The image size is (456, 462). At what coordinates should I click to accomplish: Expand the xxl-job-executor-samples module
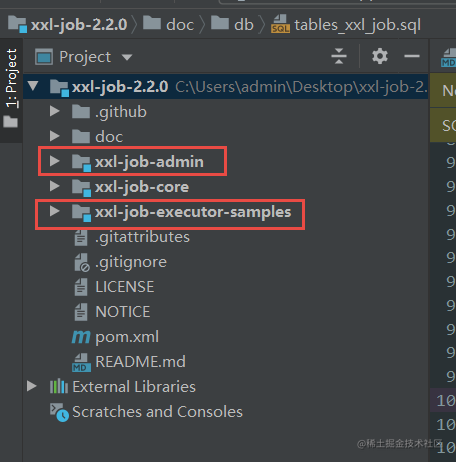(x=54, y=211)
